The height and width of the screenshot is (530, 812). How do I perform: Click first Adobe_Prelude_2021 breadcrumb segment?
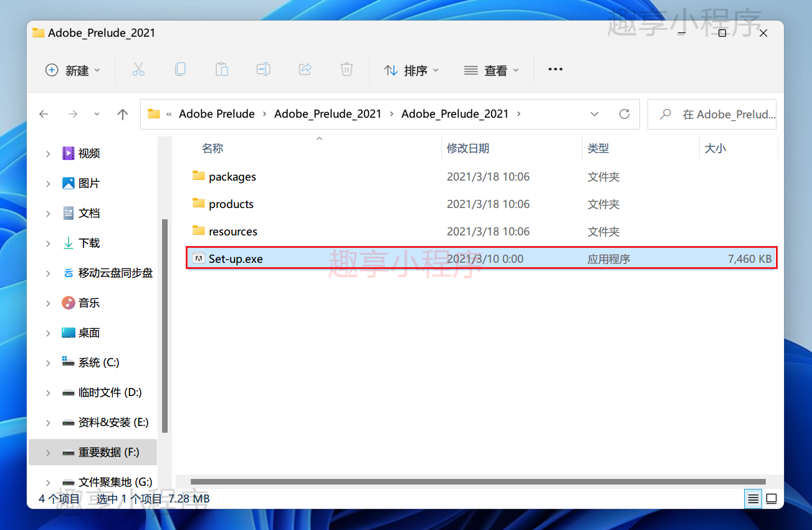tap(328, 114)
